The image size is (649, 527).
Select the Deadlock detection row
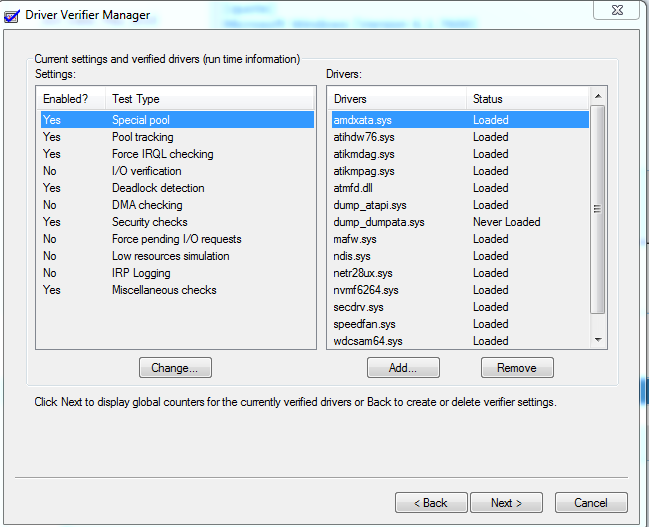click(x=177, y=188)
